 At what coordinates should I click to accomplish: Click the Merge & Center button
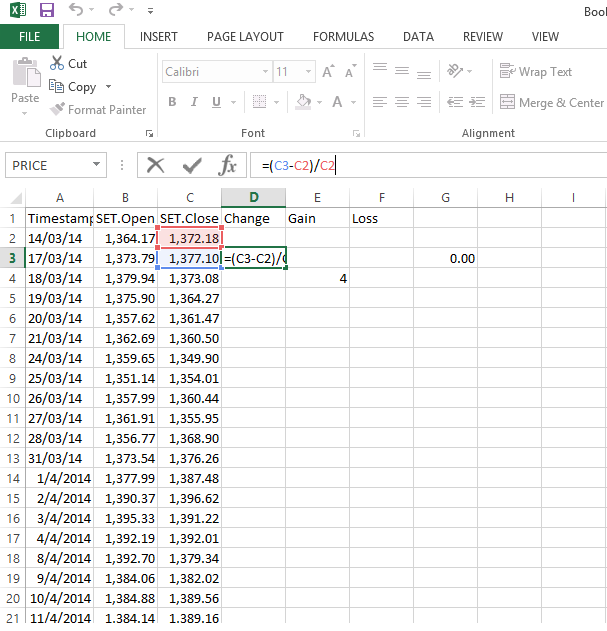click(x=551, y=102)
